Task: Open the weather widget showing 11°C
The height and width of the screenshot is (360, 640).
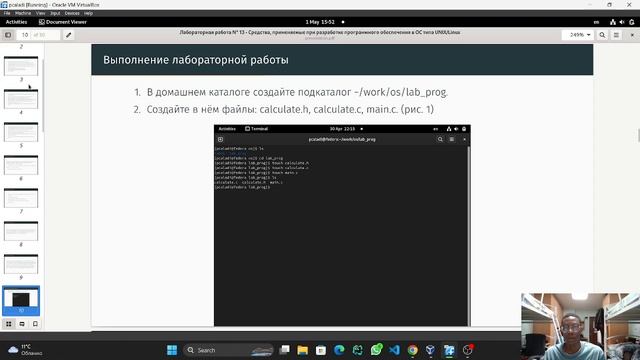Action: point(24,350)
